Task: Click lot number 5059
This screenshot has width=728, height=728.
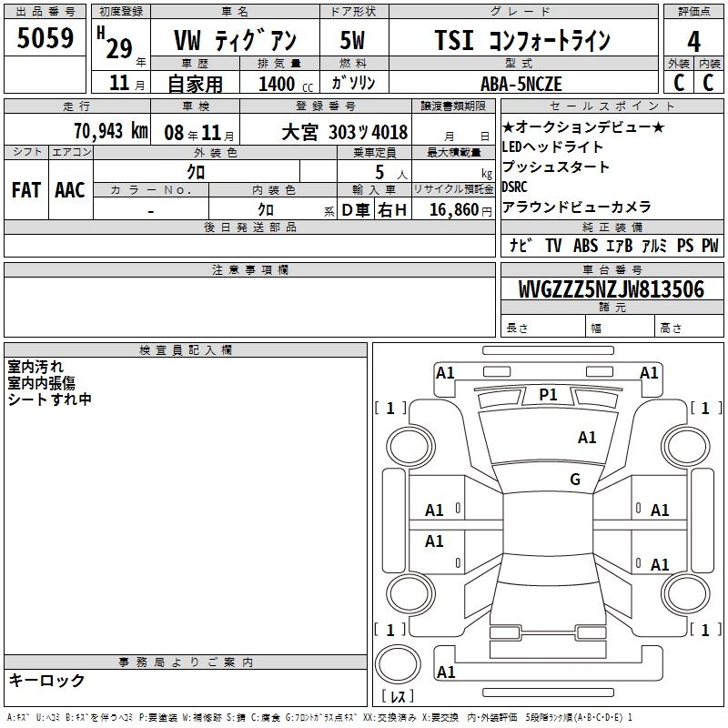Action: coord(45,39)
